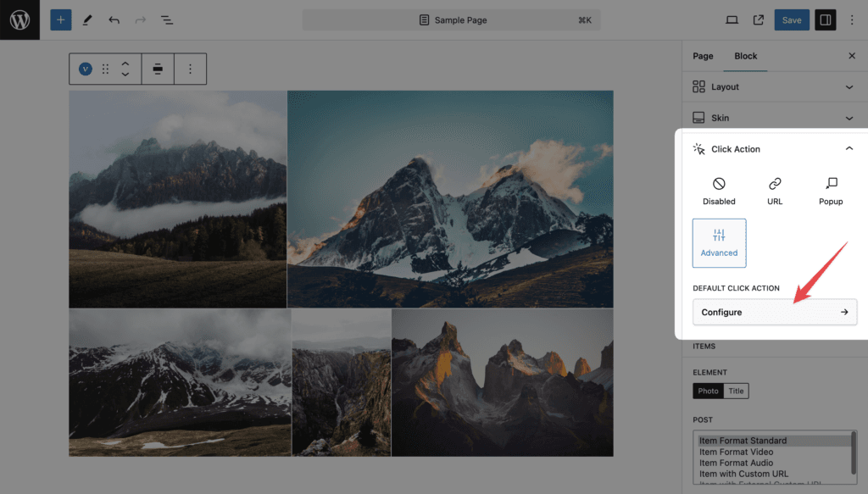Select the pencil Tools icon
The height and width of the screenshot is (494, 868).
click(x=87, y=19)
